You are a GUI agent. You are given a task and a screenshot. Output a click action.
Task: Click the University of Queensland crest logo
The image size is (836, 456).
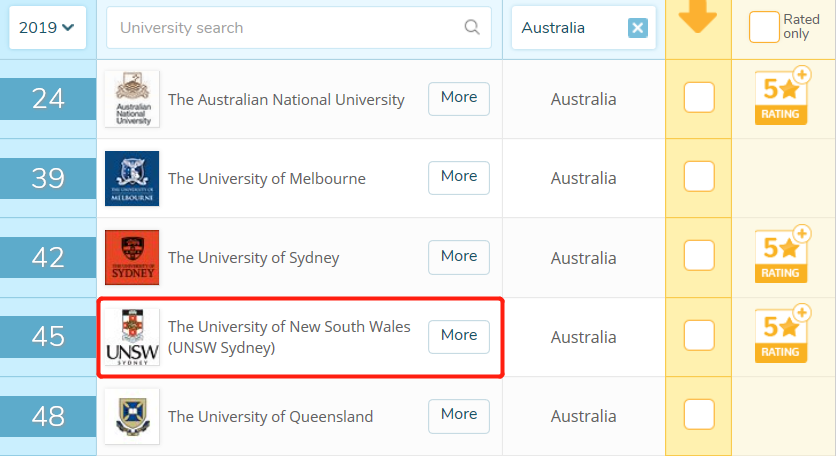(x=132, y=417)
